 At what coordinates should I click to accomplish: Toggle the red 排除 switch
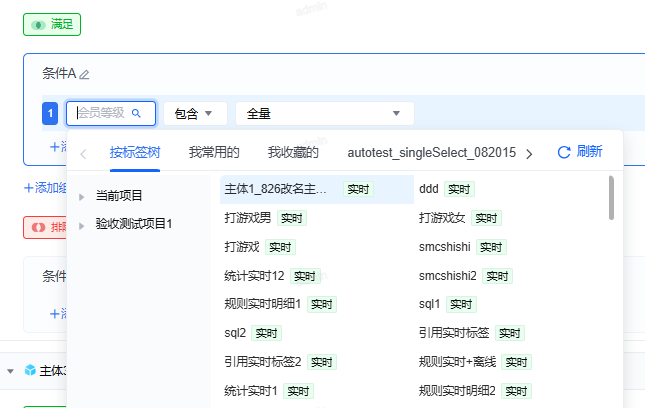(45, 227)
